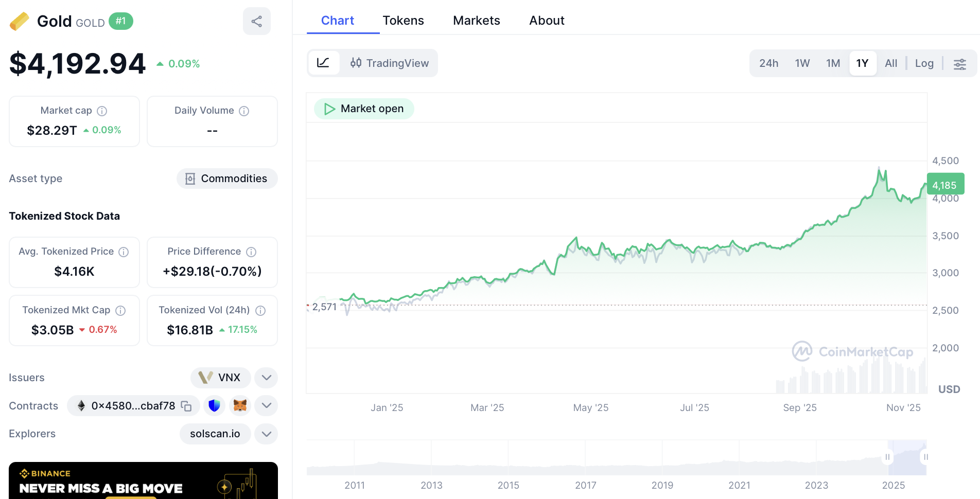Click the Market cap info icon

102,111
